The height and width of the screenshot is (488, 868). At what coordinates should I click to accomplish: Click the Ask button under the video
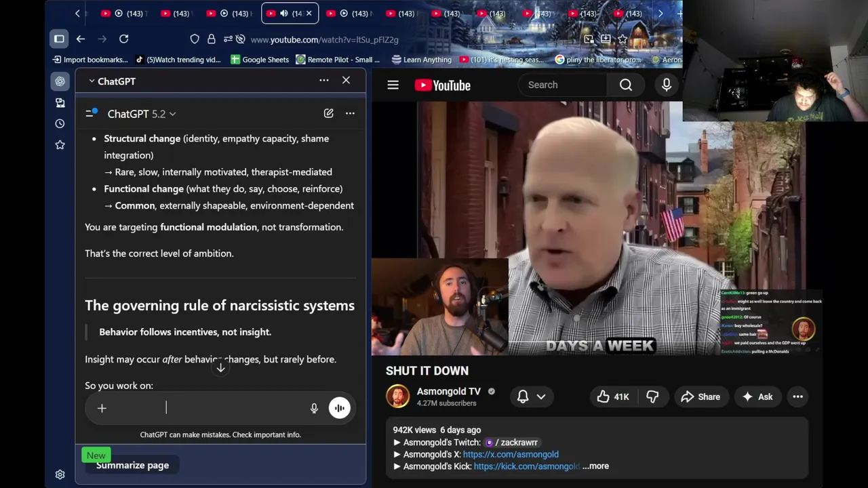757,397
